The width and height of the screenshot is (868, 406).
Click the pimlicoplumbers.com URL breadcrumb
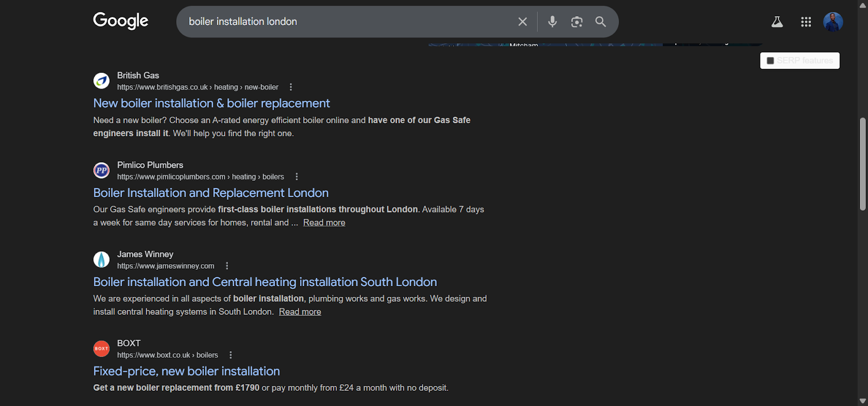(200, 176)
